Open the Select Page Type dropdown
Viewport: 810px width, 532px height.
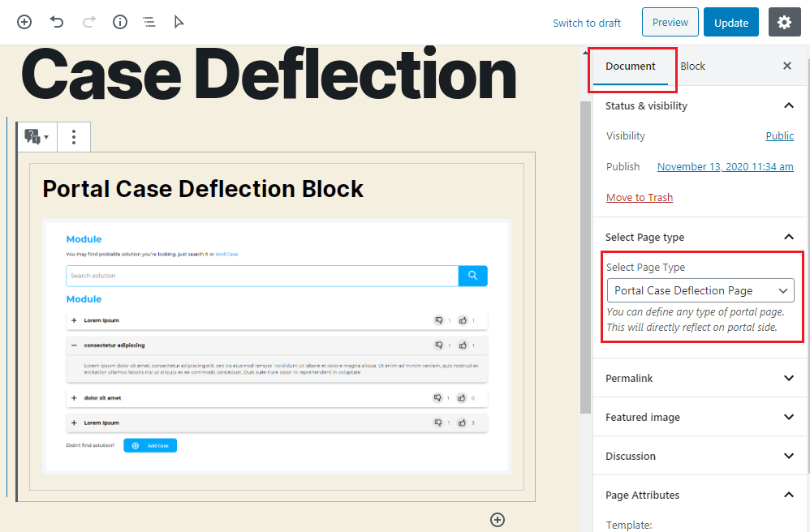[x=700, y=290]
